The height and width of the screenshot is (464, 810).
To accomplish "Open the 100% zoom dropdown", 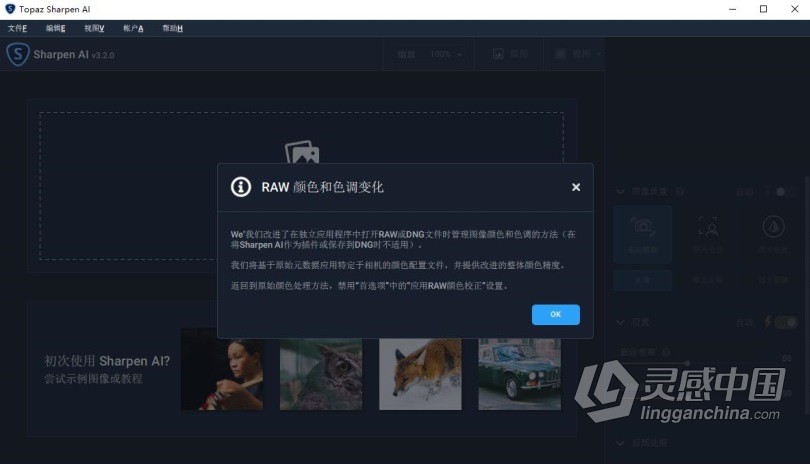I will click(446, 54).
